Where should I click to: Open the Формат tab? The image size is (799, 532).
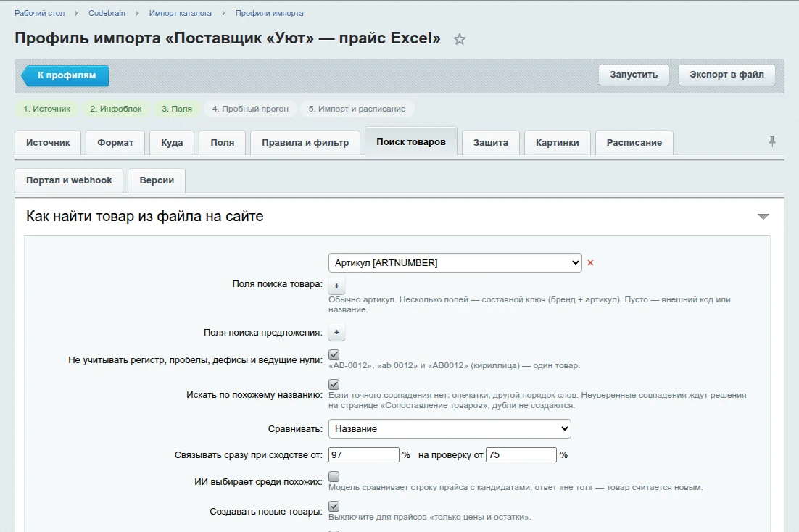(115, 143)
